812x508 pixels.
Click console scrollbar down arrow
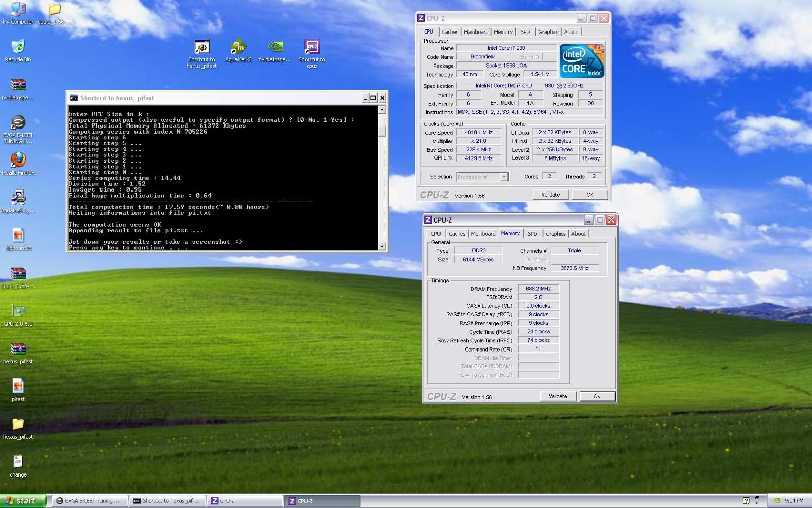pyautogui.click(x=382, y=246)
